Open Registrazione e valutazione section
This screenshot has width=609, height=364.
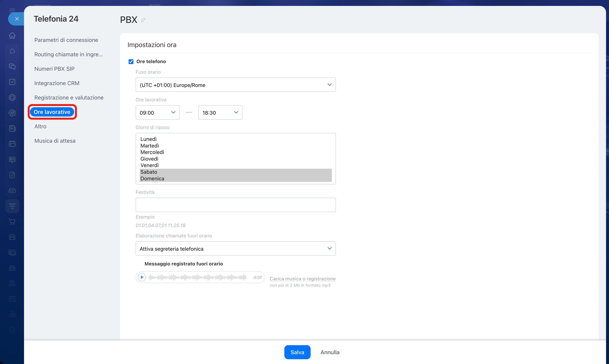[x=69, y=98]
